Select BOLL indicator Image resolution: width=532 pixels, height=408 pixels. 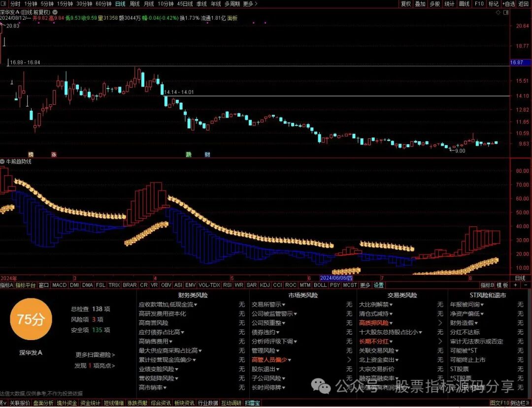click(x=320, y=285)
